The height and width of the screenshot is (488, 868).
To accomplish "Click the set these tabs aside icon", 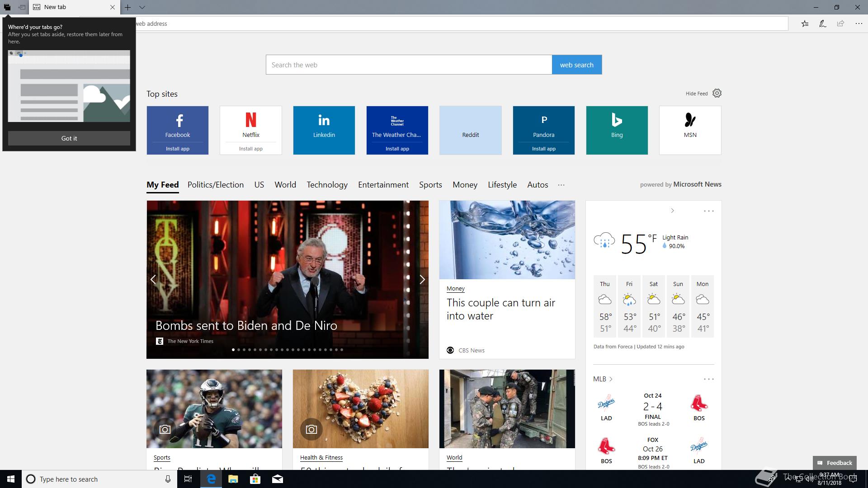I will [22, 7].
